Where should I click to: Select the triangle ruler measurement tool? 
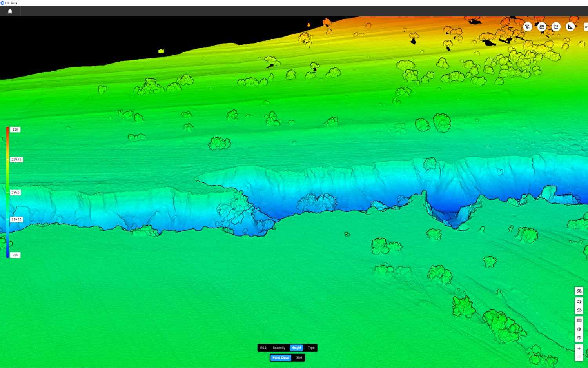point(570,27)
